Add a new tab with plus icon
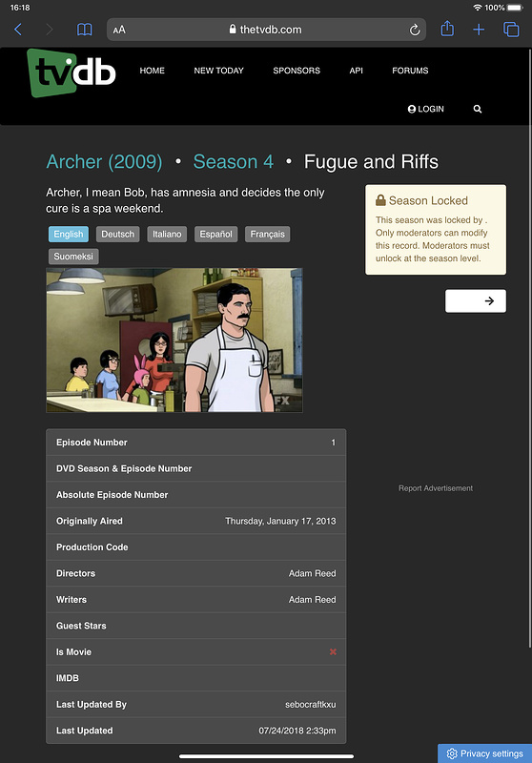 [479, 30]
